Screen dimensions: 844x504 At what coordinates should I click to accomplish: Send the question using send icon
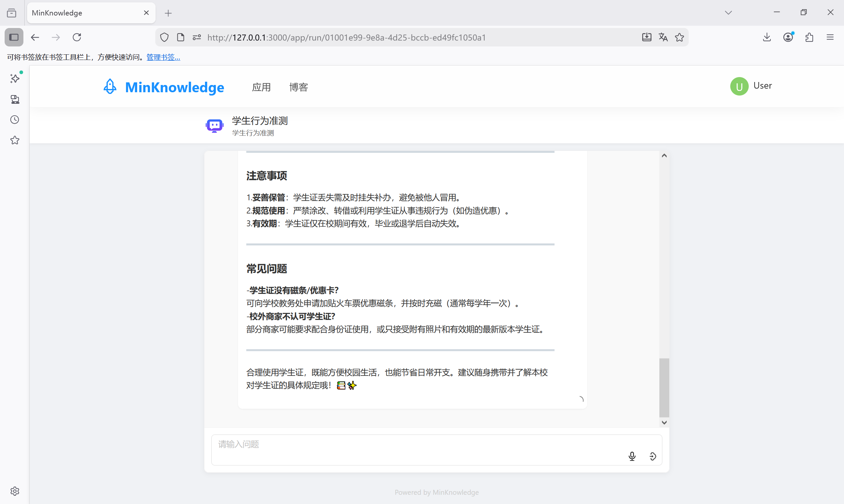click(x=653, y=456)
